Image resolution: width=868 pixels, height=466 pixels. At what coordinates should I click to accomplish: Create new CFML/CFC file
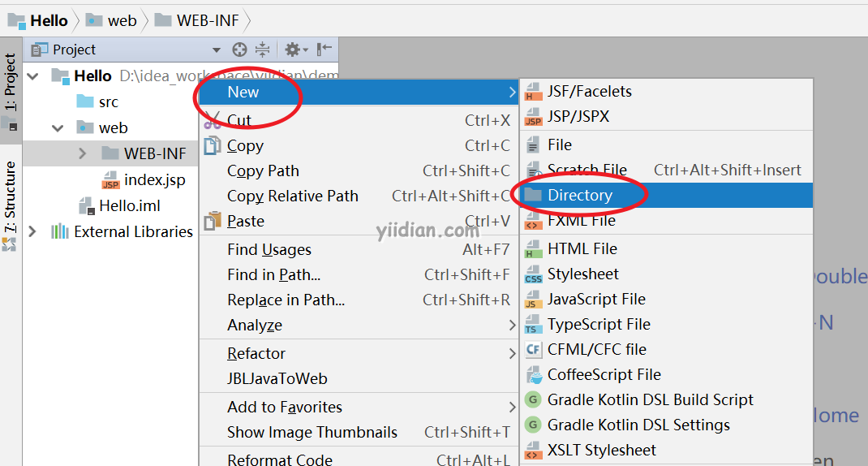point(667,350)
